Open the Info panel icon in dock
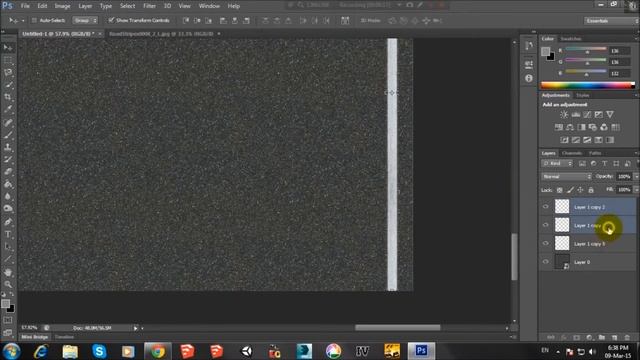This screenshot has height=360, width=640. (x=529, y=78)
